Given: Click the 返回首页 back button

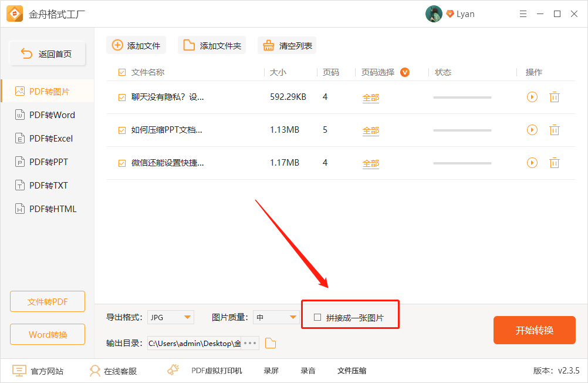Looking at the screenshot, I should pyautogui.click(x=48, y=53).
